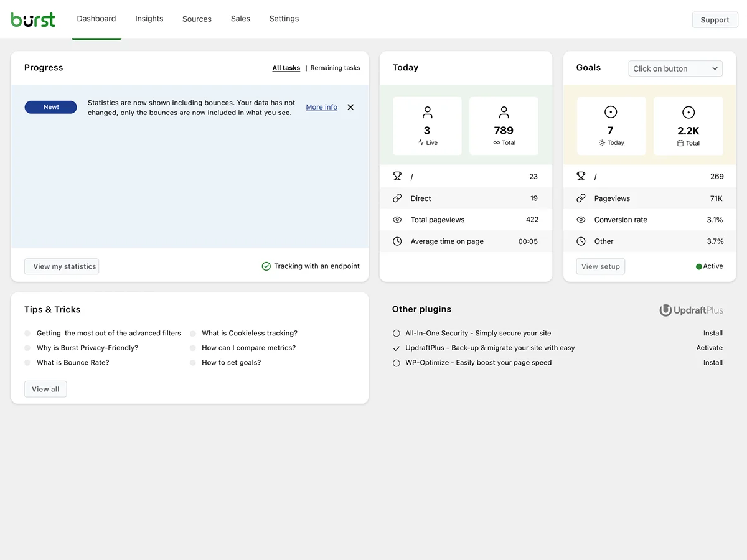Click the Support button
The image size is (747, 560).
pyautogui.click(x=715, y=20)
